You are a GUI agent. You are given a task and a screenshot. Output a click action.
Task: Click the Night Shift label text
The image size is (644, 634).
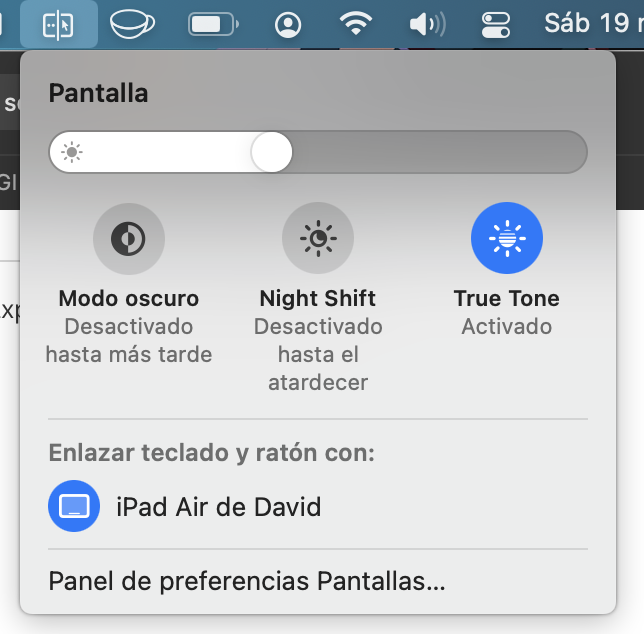318,298
